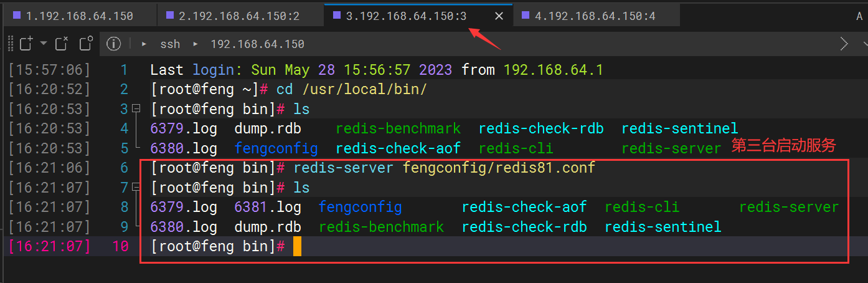The height and width of the screenshot is (283, 868).
Task: Click timestamp [15:57:06]
Action: (49, 70)
